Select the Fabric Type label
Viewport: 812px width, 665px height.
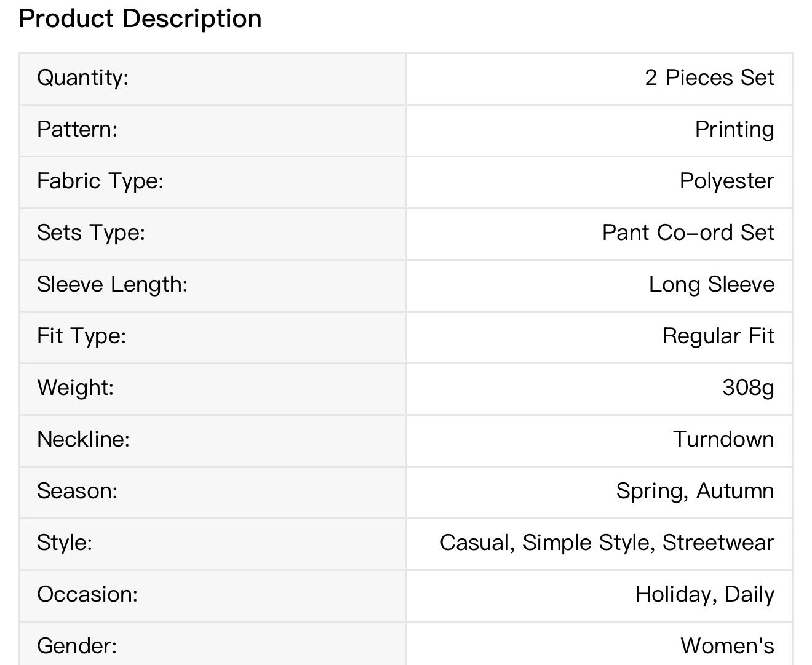click(x=100, y=181)
